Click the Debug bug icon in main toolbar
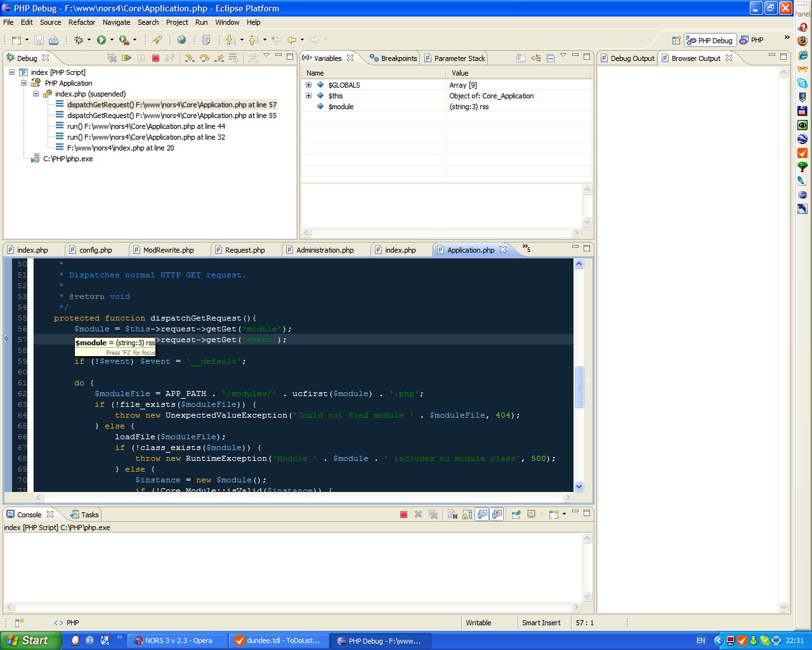The image size is (812, 650). (79, 40)
